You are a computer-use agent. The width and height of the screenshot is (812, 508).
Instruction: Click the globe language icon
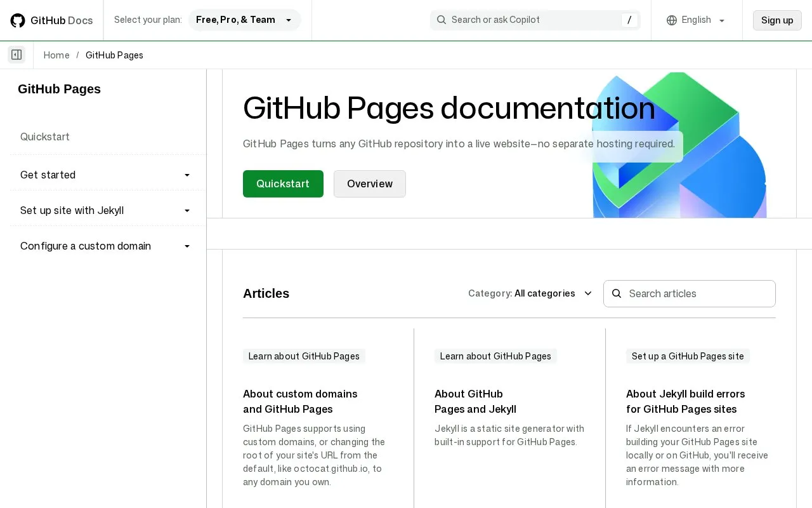672,20
